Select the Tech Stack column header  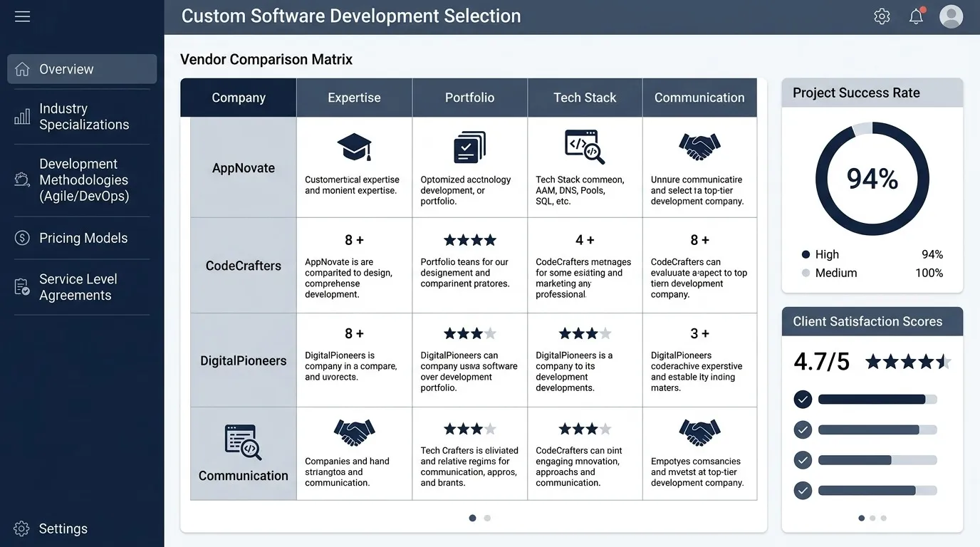click(585, 98)
